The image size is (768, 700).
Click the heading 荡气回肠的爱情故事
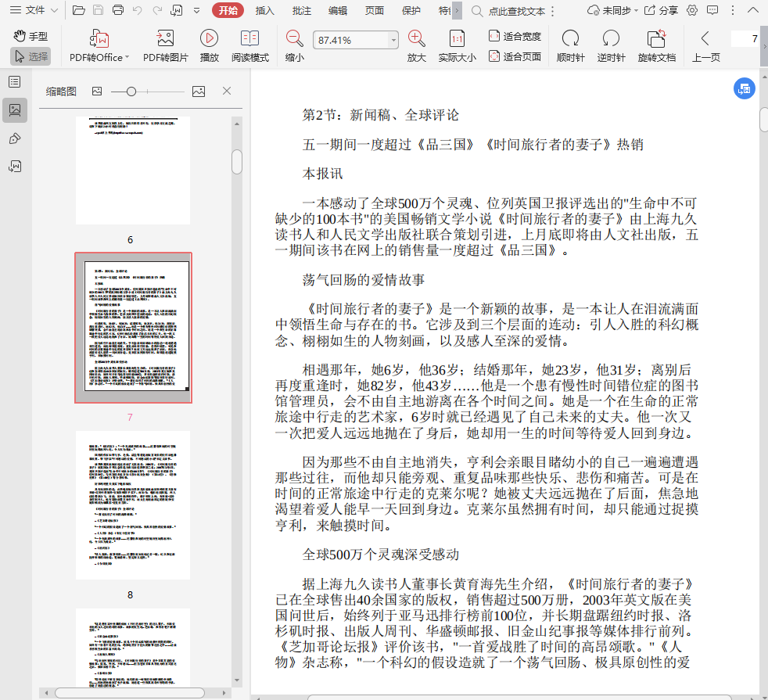coord(364,280)
